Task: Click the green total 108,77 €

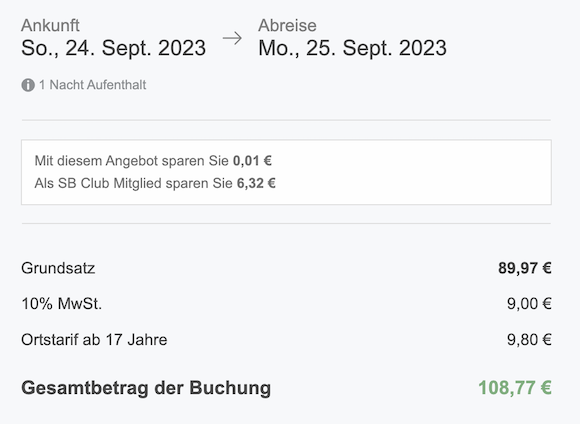Action: click(515, 388)
